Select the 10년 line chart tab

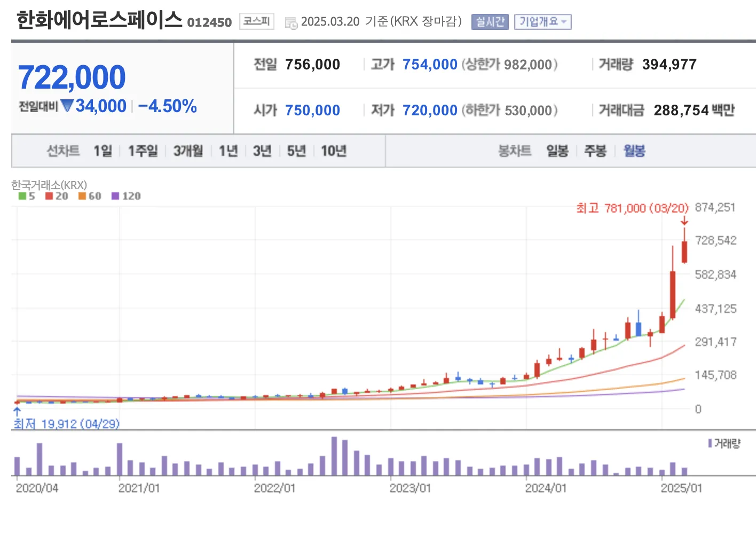point(334,151)
